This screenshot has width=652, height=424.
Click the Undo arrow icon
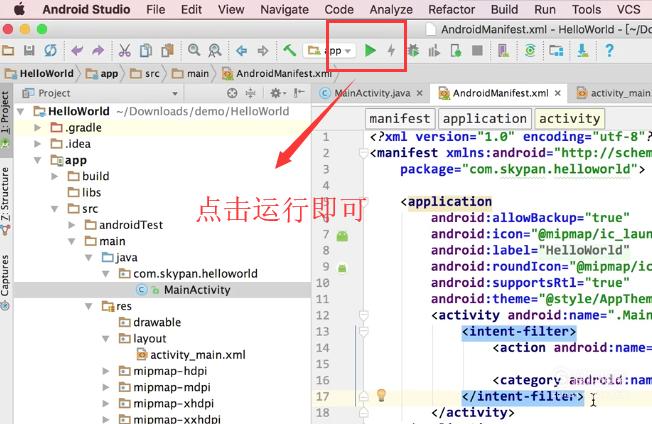pos(77,51)
